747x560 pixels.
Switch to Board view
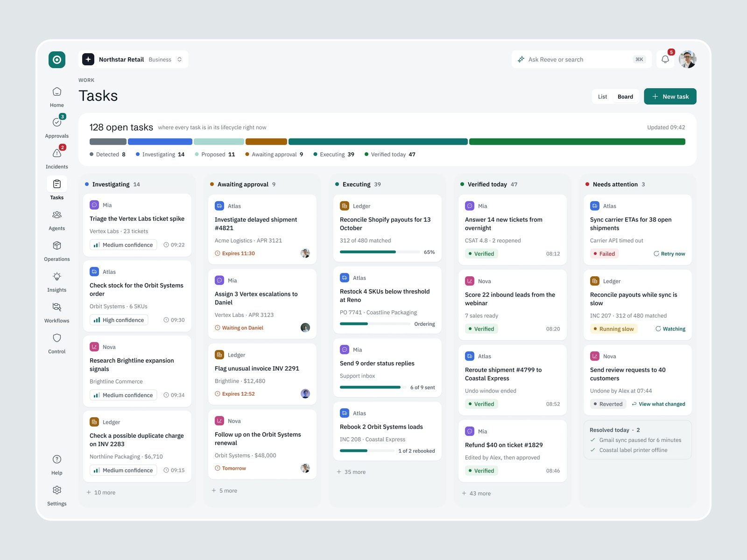tap(625, 97)
